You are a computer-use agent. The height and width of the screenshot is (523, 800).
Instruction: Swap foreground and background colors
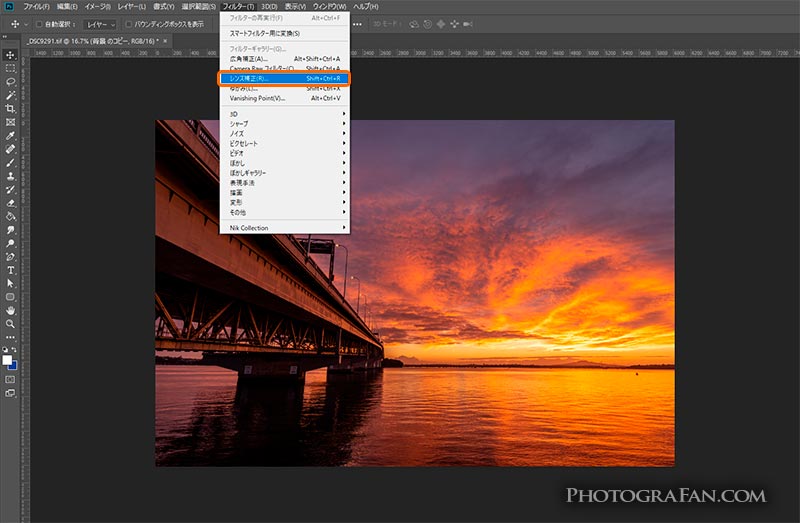(x=15, y=350)
